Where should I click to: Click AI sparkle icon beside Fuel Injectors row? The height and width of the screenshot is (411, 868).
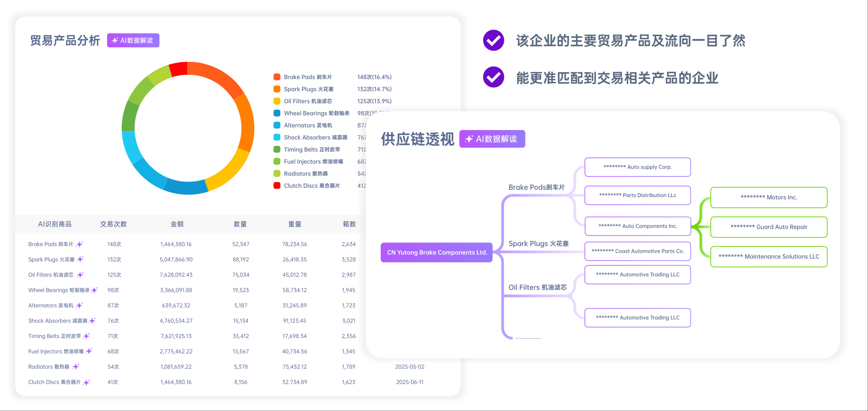point(89,351)
